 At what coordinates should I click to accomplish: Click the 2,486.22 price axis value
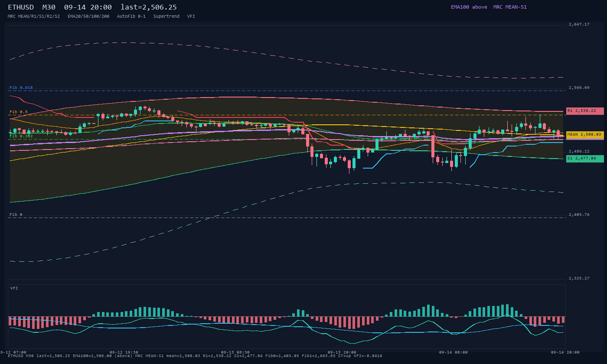pos(579,151)
